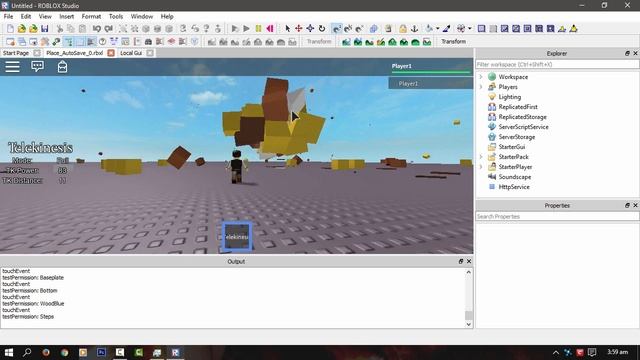Switch to the Local Gui tab
This screenshot has width=640, height=360.
click(x=131, y=53)
